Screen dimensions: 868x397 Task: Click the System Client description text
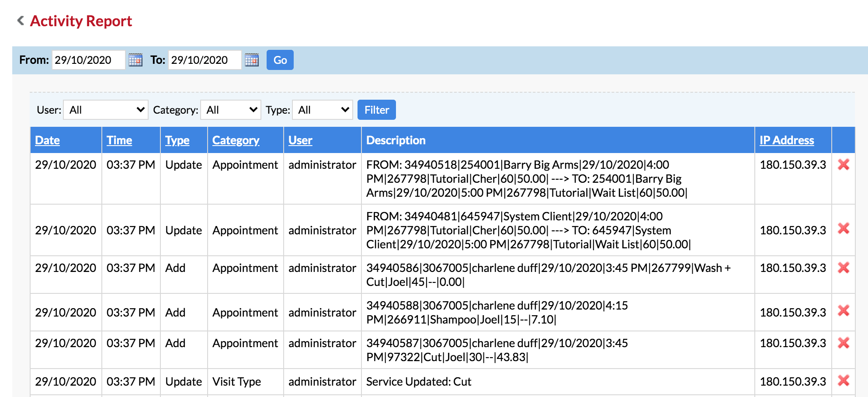pos(528,230)
